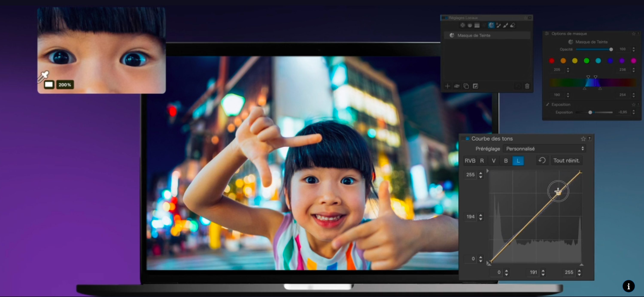Select the L luminance channel tab
644x297 pixels.
click(518, 161)
